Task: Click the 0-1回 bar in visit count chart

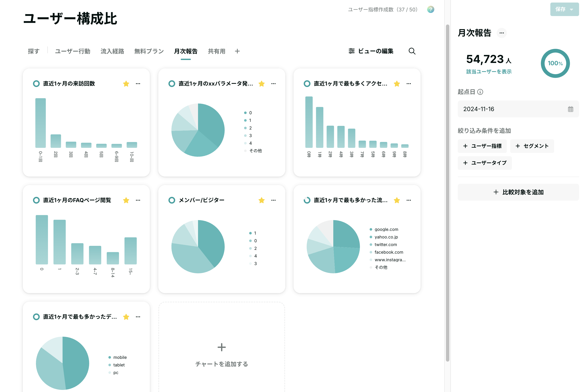Action: (x=41, y=123)
